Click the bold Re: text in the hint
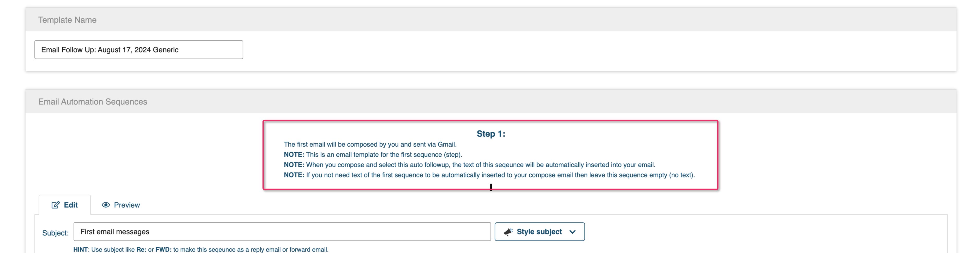980x253 pixels. [141, 250]
